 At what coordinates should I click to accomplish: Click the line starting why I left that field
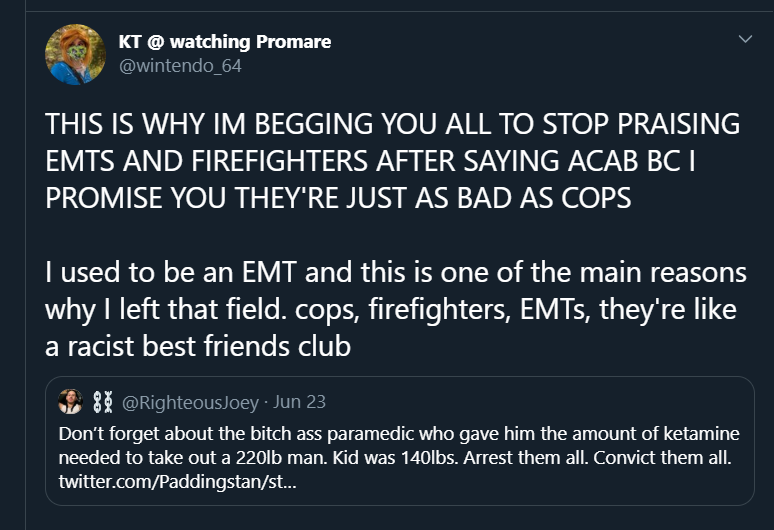[x=390, y=309]
